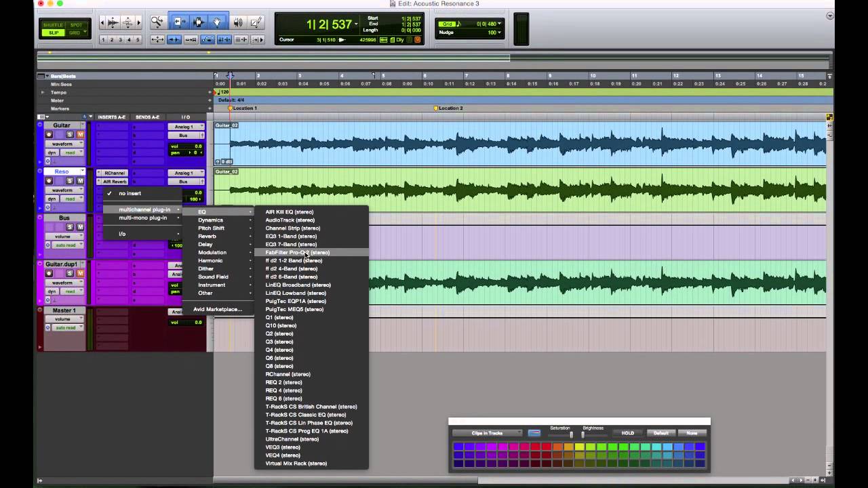Click the RChannel insert on Reso track
The height and width of the screenshot is (488, 868).
pos(112,173)
